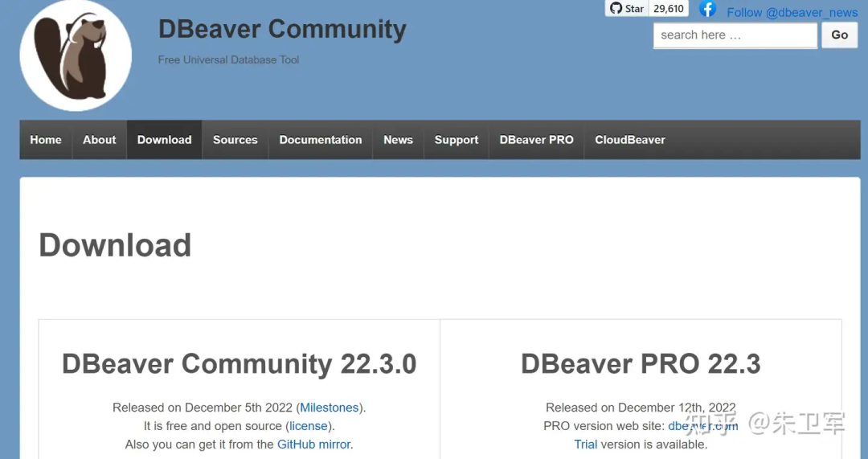Open the Milestones link
868x459 pixels.
click(330, 408)
